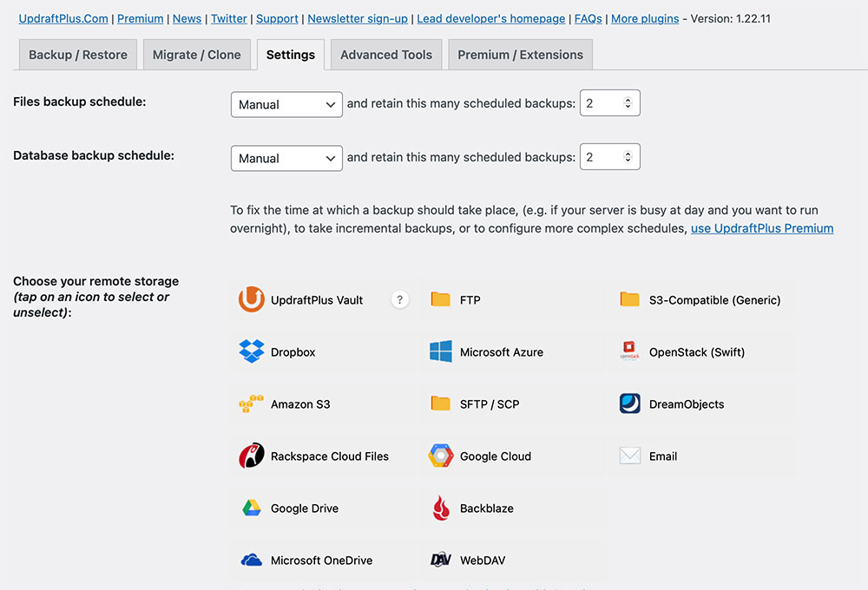Select the Amazon S3 label
This screenshot has height=590, width=868.
(x=300, y=404)
